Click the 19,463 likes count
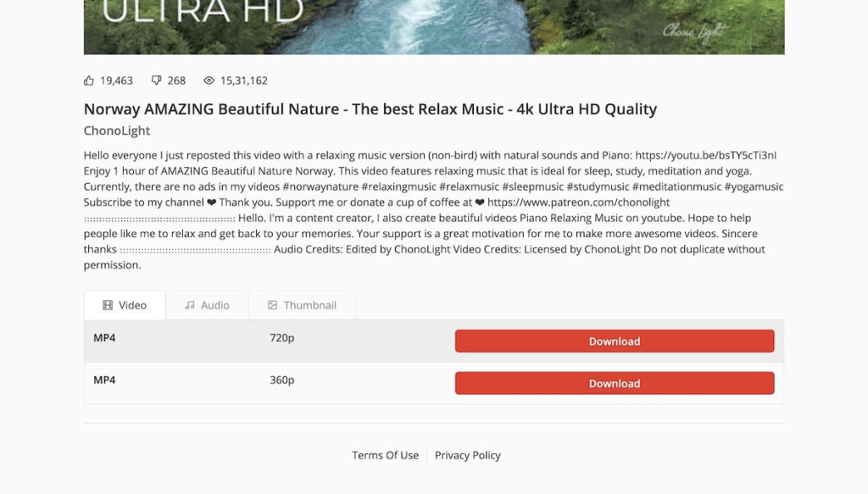 click(x=116, y=80)
